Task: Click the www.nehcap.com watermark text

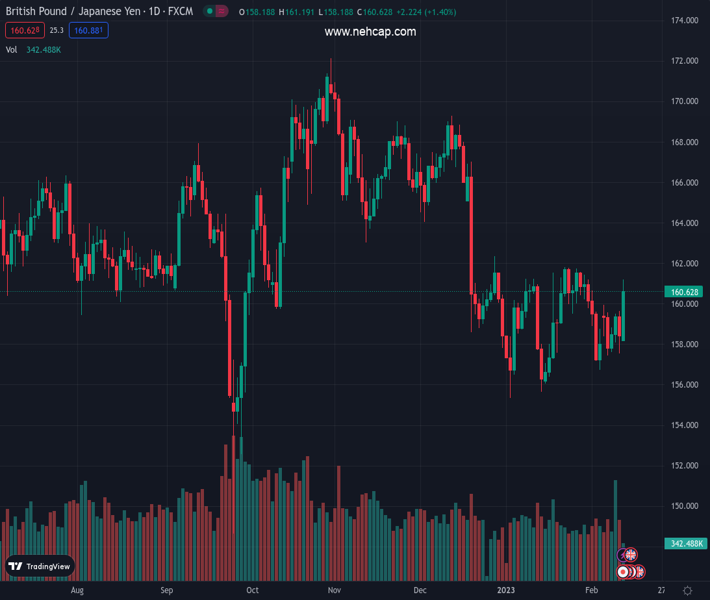Action: pyautogui.click(x=370, y=32)
